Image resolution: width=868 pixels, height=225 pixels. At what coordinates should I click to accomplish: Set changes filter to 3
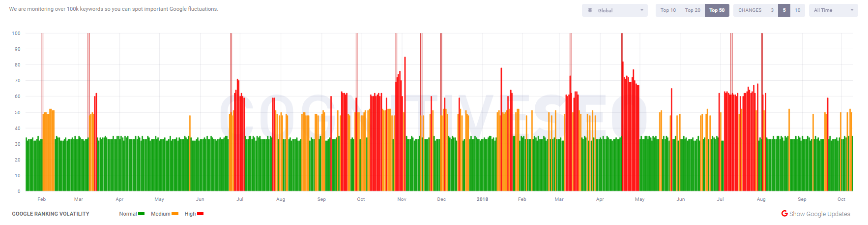point(772,10)
